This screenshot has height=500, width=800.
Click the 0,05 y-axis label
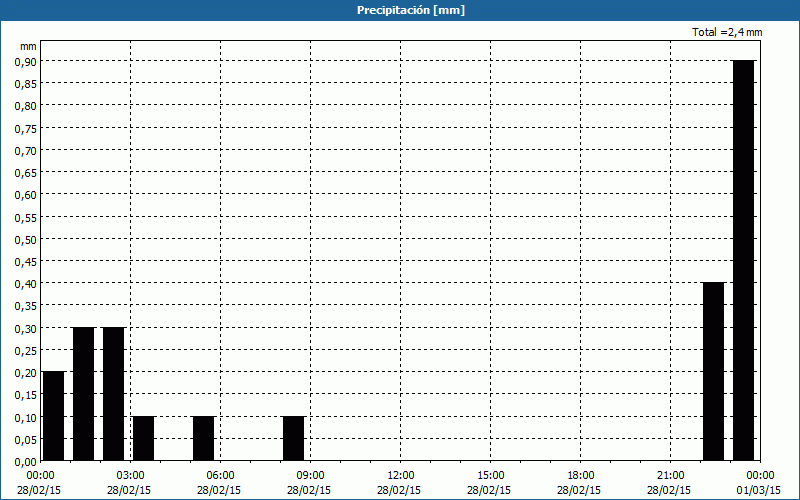(26, 440)
